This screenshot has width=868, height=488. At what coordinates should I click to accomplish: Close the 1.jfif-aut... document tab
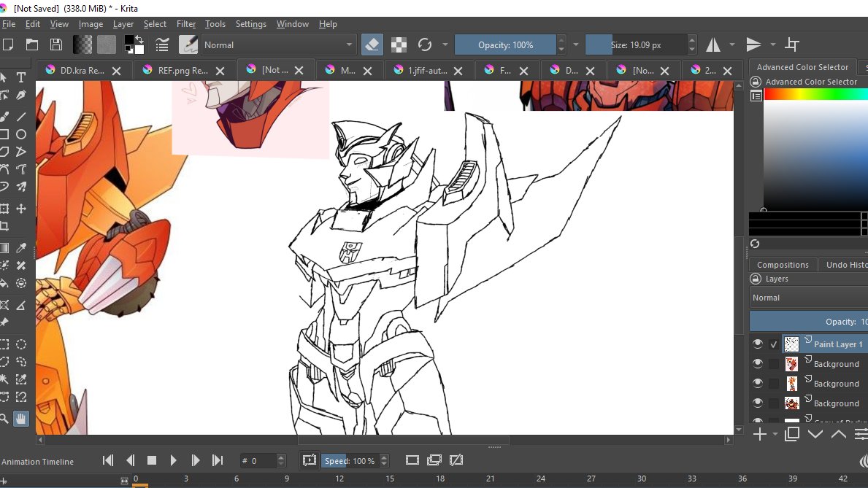pos(458,71)
